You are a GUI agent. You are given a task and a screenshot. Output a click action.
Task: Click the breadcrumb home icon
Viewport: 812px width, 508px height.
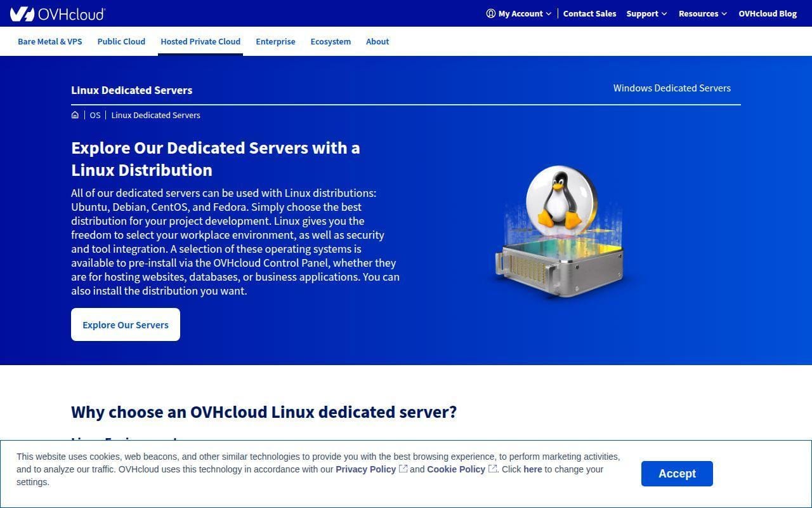tap(75, 115)
